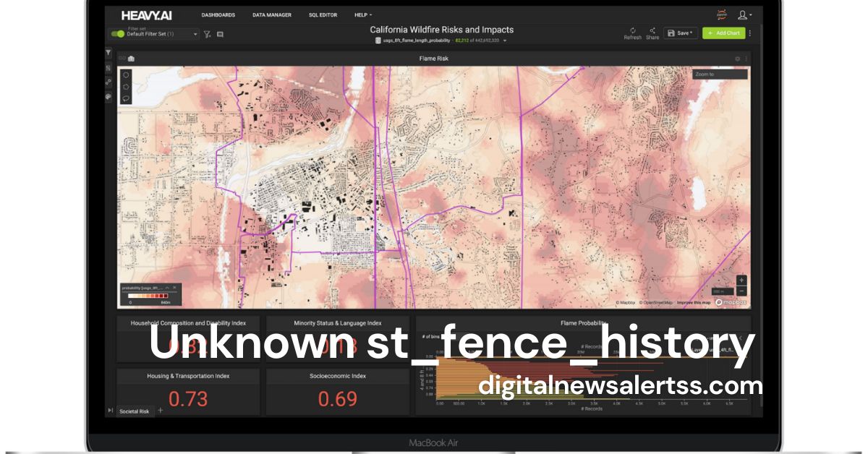Close the probability legend
This screenshot has width=868, height=454.
174,288
